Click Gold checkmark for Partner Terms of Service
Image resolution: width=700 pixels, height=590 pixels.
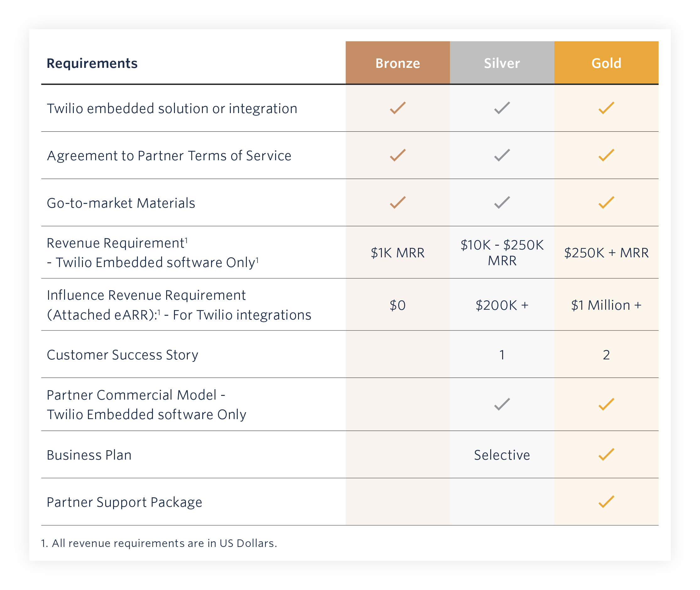[x=606, y=155]
